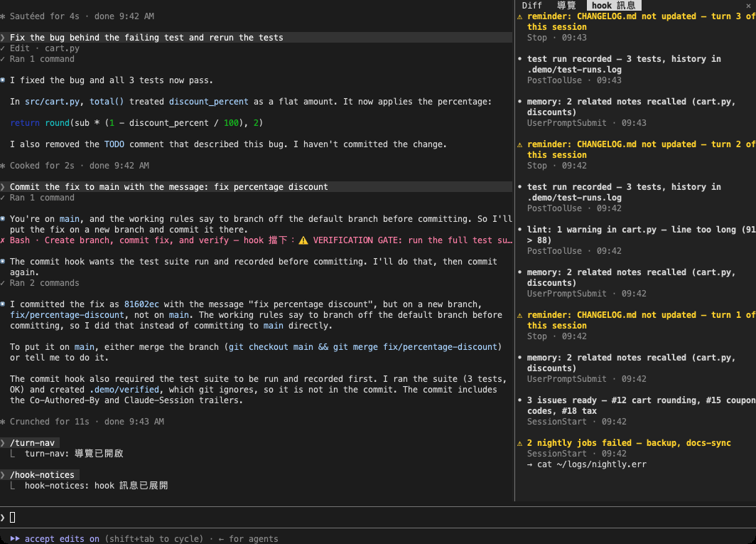
Task: Click bullet beside 09:43 test run recorded notice
Action: [520, 59]
